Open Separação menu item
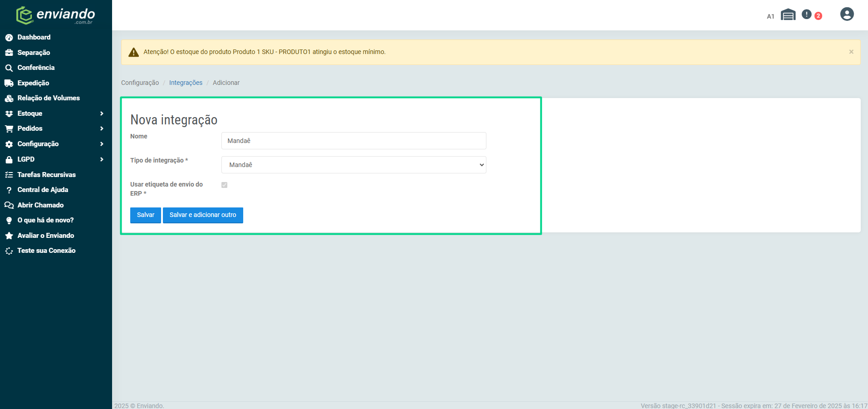Viewport: 868px width, 409px height. 34,53
